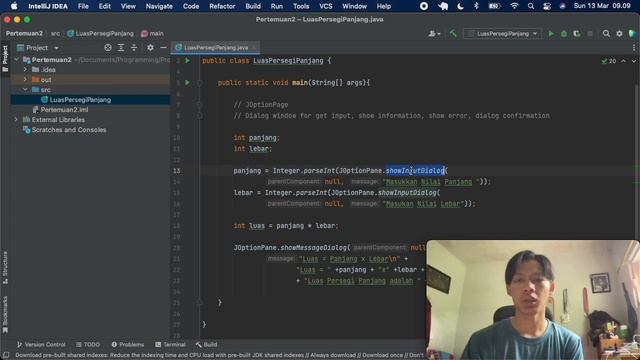The height and width of the screenshot is (360, 640).
Task: Click run gutter arrow beside class declaration
Action: [187, 61]
